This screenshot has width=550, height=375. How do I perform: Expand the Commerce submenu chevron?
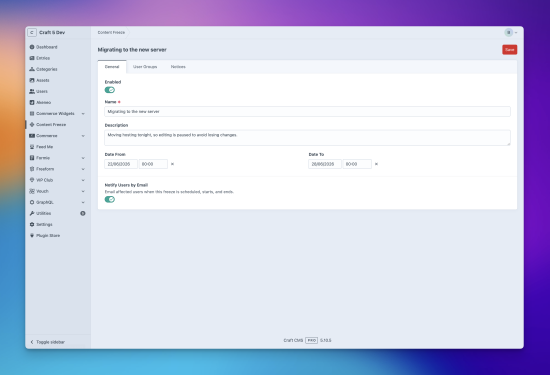(x=83, y=136)
